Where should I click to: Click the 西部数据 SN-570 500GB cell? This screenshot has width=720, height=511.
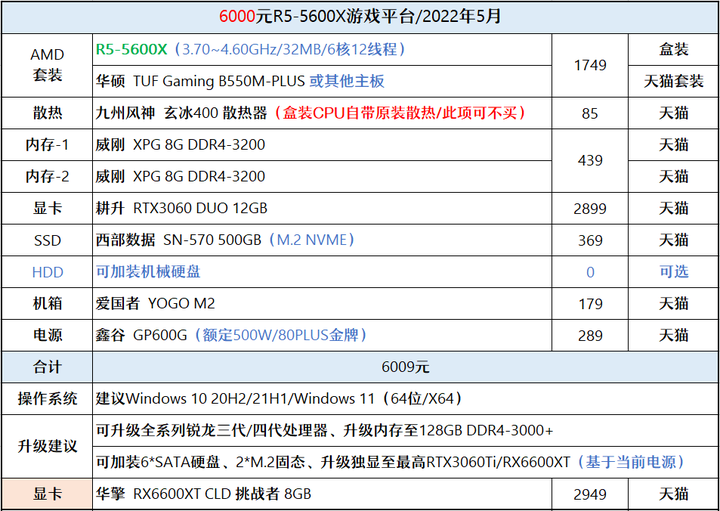point(322,240)
